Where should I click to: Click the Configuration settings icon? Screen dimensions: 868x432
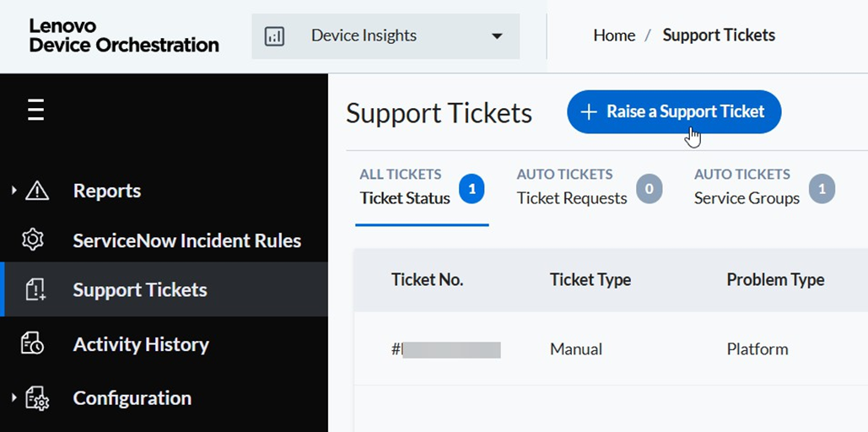[37, 398]
